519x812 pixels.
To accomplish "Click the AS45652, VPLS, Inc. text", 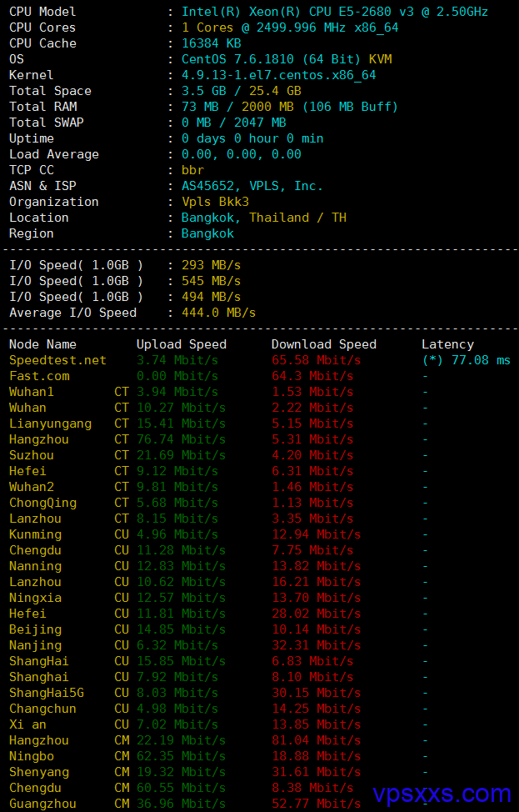I will pos(252,186).
